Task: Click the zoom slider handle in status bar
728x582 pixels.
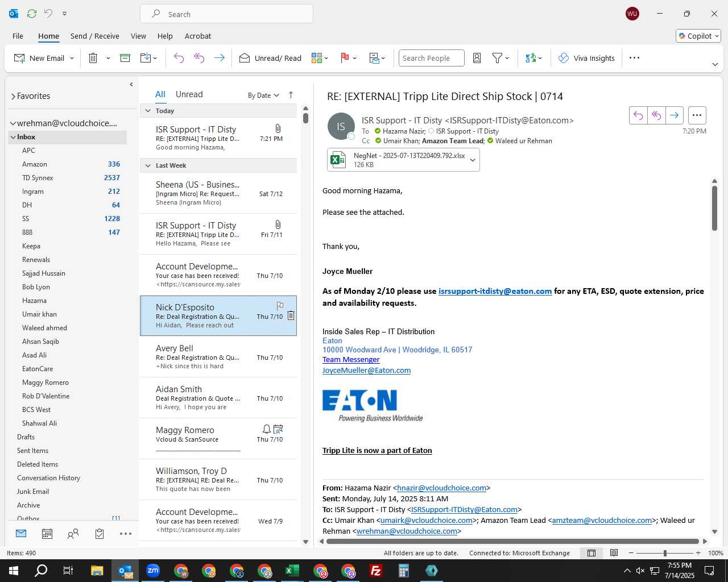Action: (x=665, y=553)
